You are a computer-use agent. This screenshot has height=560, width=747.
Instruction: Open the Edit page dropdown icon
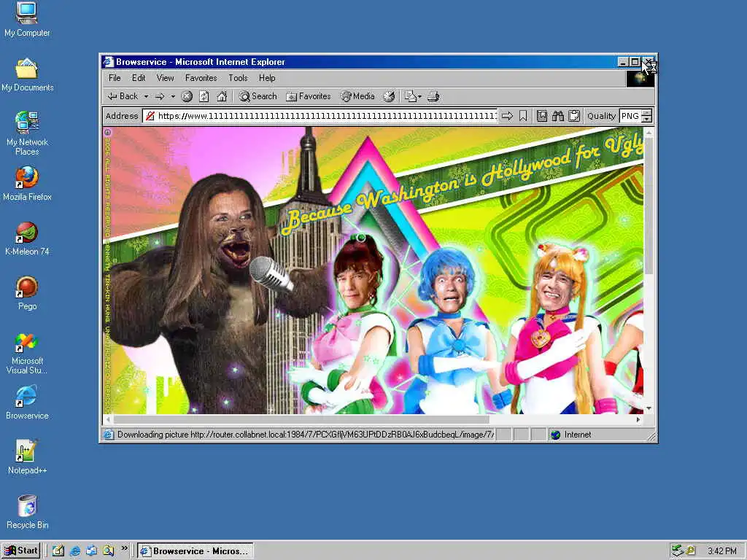point(413,96)
